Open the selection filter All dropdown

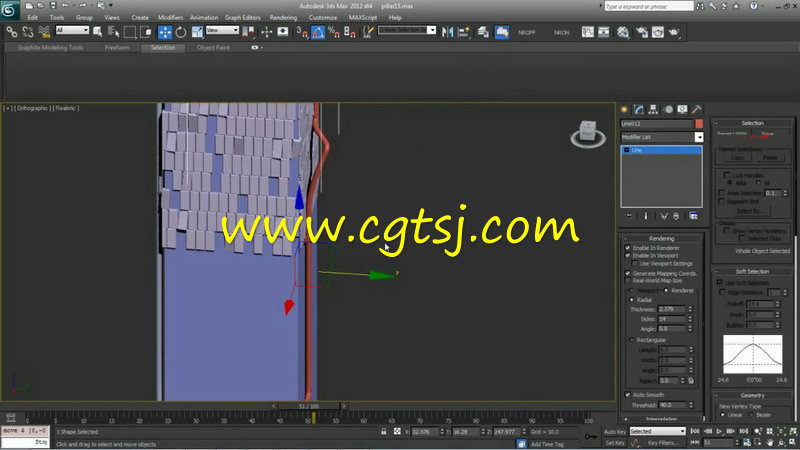pyautogui.click(x=72, y=31)
